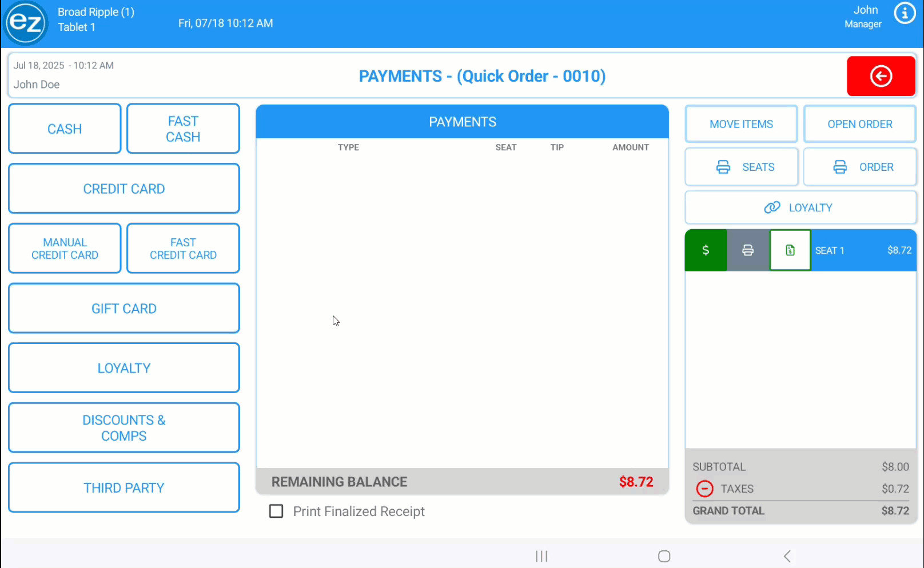This screenshot has height=568, width=924.
Task: Click the TYPE column header
Action: 348,147
